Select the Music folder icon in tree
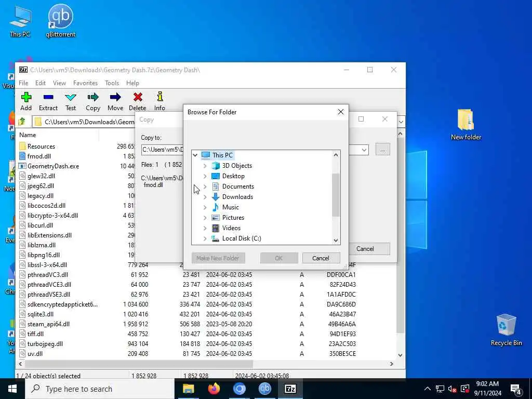Screen dimensions: 532x399 pyautogui.click(x=216, y=207)
